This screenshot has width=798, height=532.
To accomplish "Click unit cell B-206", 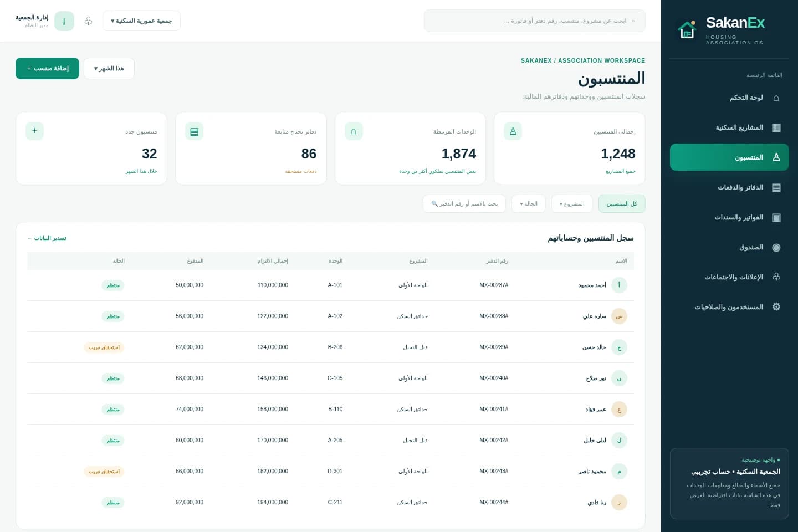I will pyautogui.click(x=335, y=347).
